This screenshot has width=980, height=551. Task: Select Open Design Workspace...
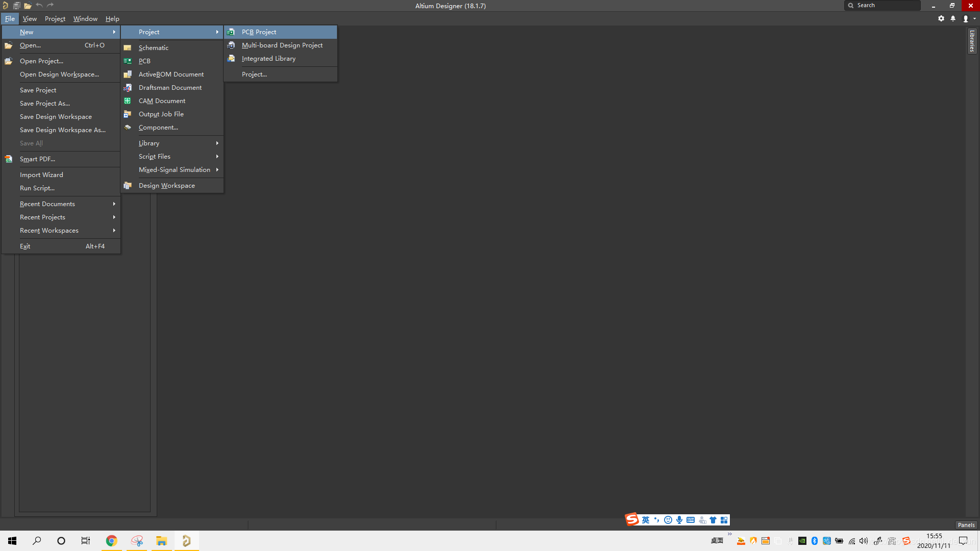[61, 74]
